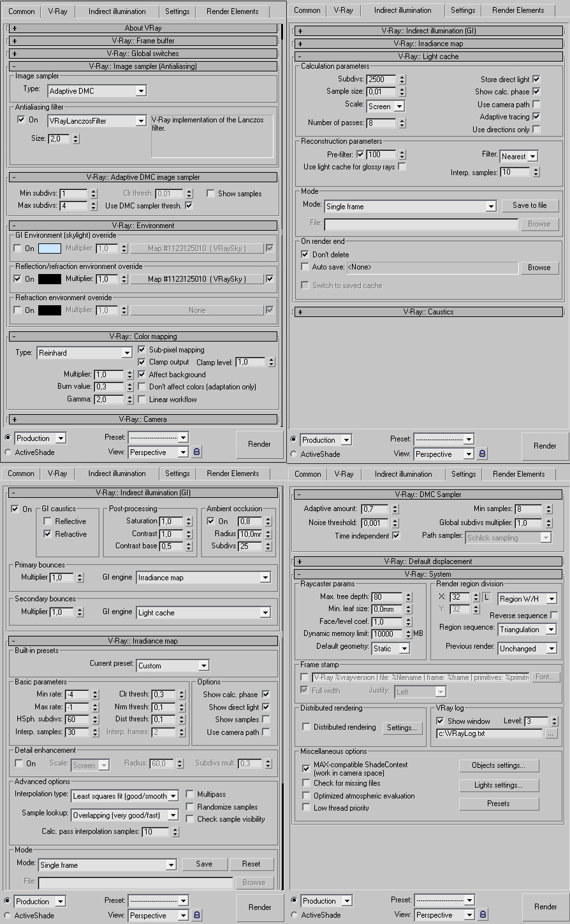Click the black Reflection/refraction environment color swatch

pyautogui.click(x=50, y=279)
